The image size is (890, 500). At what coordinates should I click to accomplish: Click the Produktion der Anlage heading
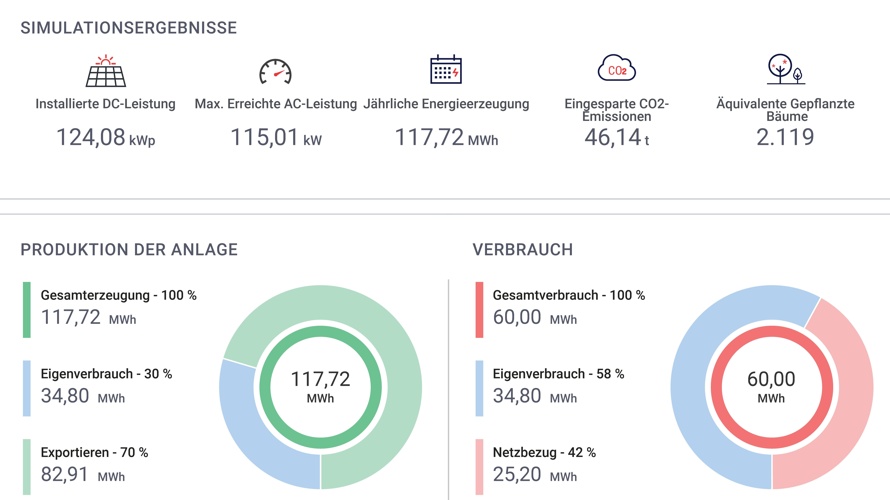pyautogui.click(x=129, y=250)
